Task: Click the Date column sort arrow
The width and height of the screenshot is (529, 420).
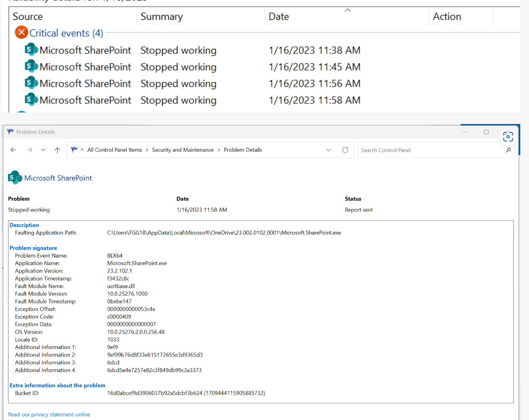Action: click(348, 10)
